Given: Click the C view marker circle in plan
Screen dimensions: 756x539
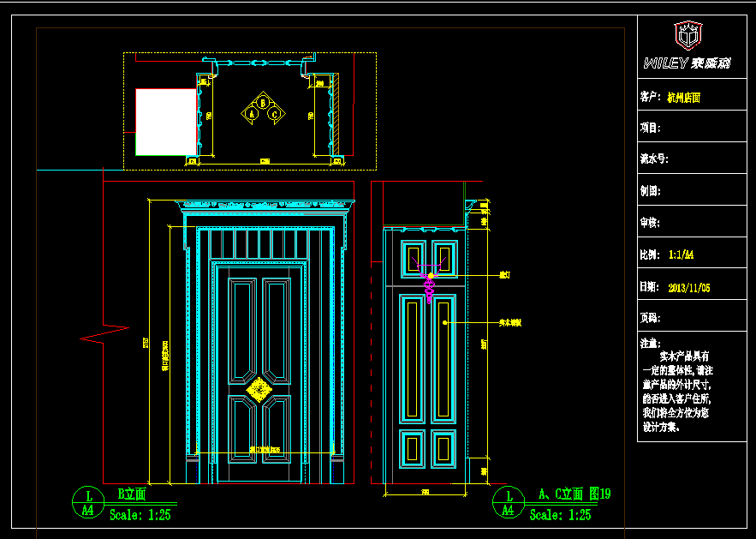Looking at the screenshot, I should click(x=275, y=113).
